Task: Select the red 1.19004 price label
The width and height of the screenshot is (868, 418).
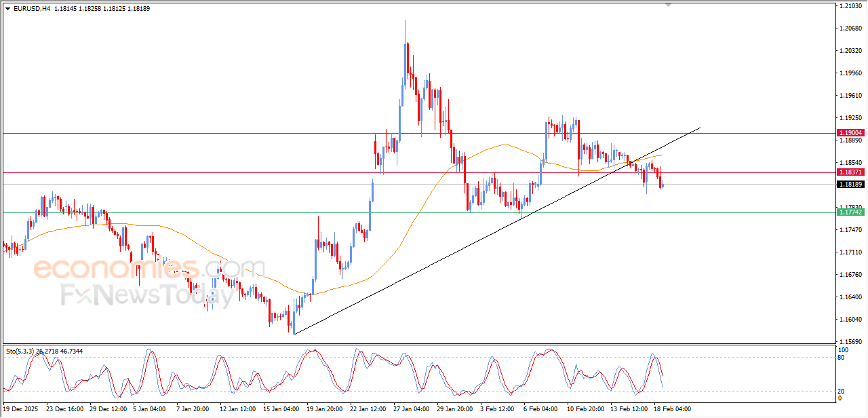Action: pyautogui.click(x=850, y=133)
